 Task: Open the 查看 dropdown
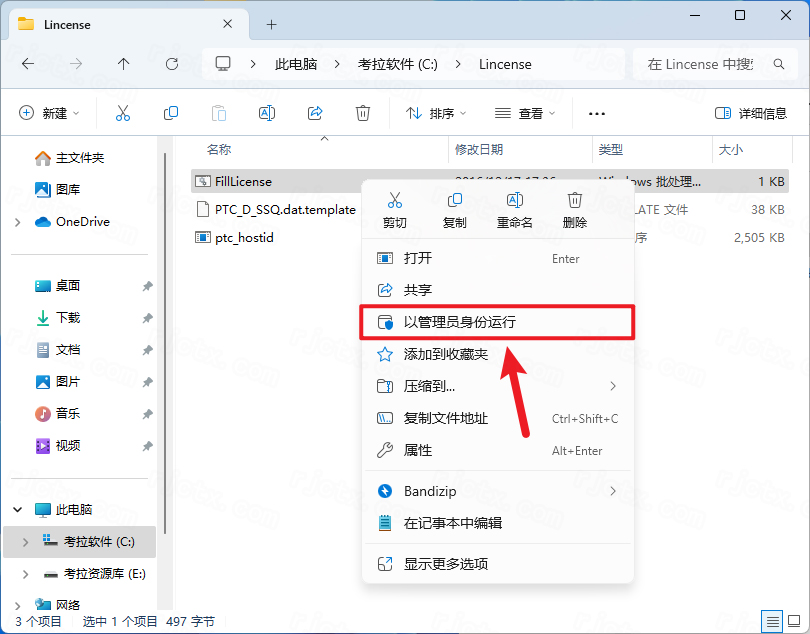coord(525,113)
